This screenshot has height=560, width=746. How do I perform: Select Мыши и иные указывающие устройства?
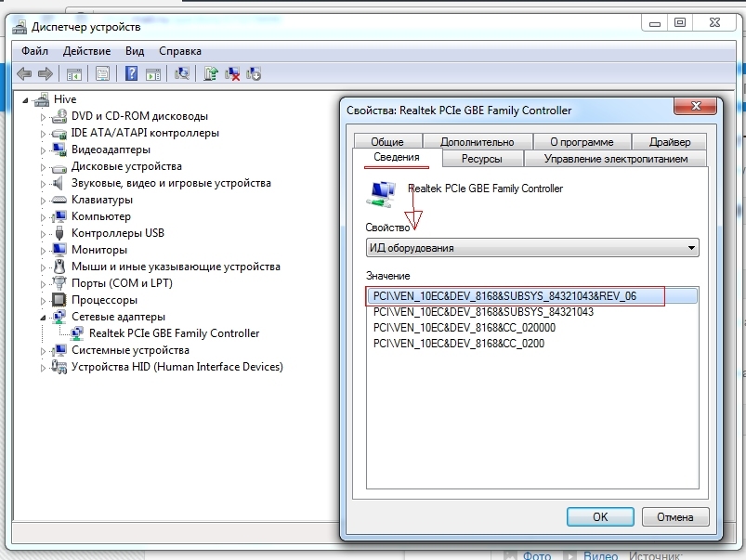[x=176, y=267]
